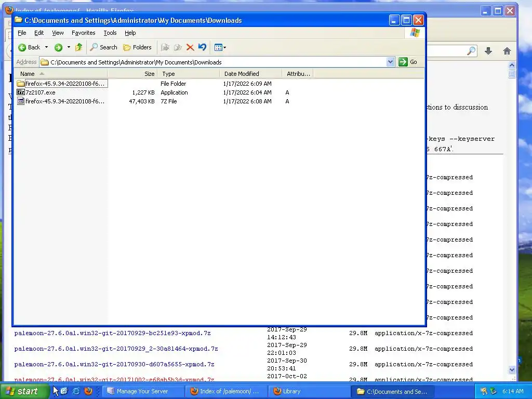Expand the Forward history dropdown arrow
This screenshot has height=399, width=532.
[69, 47]
